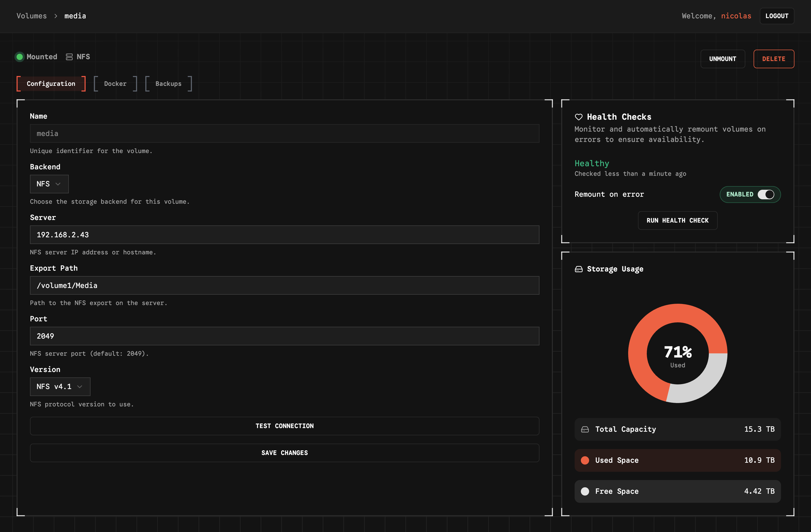Switch to the Docker tab

point(115,83)
